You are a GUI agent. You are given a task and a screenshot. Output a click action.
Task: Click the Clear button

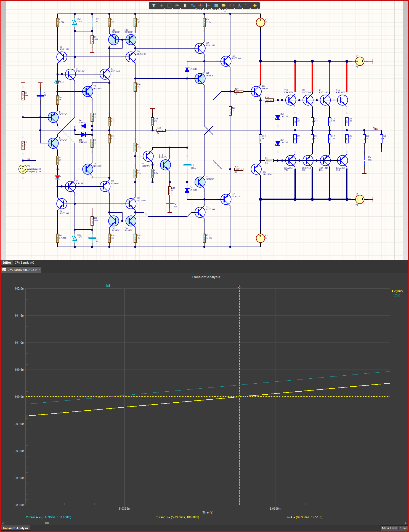click(403, 528)
